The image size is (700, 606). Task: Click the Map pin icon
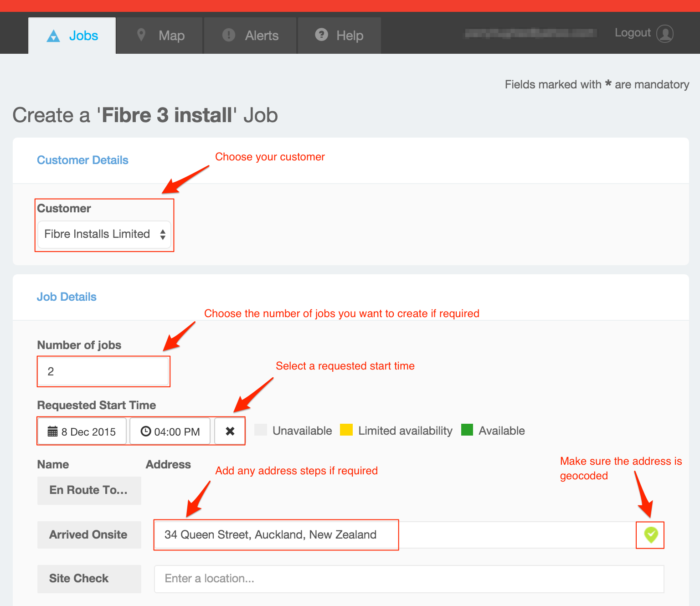point(141,35)
